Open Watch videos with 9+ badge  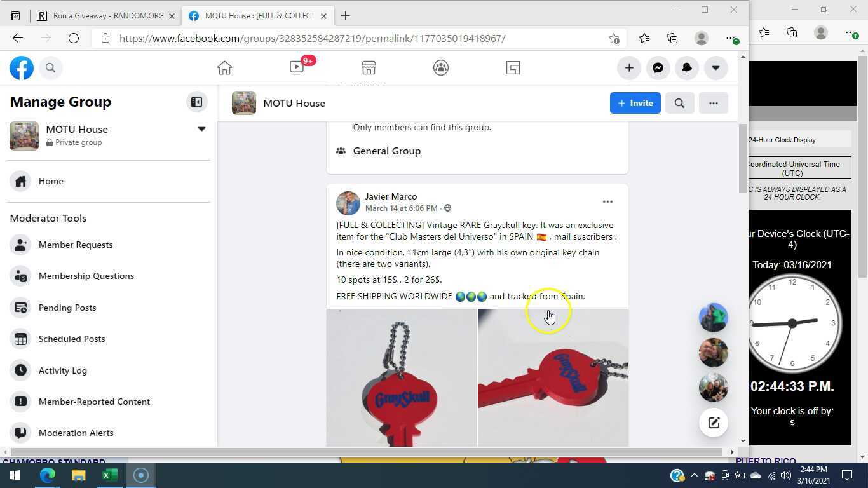pyautogui.click(x=297, y=67)
